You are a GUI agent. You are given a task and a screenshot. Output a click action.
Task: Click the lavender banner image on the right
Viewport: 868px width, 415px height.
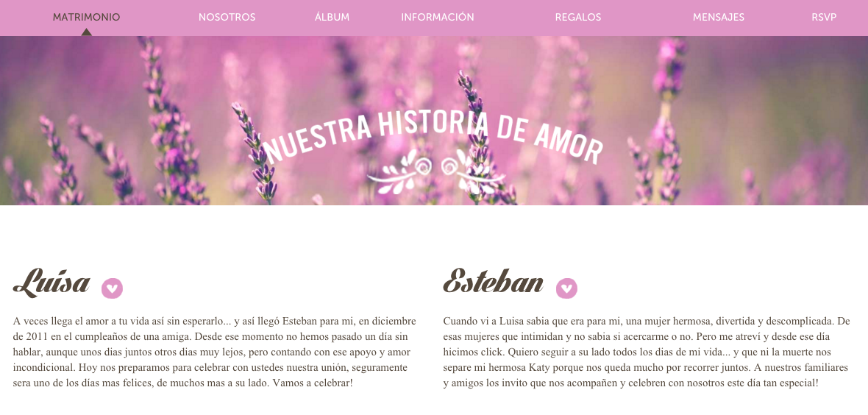coord(736,121)
